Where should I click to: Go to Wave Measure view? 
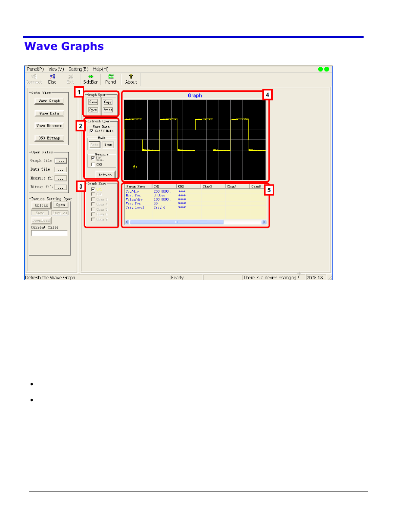tap(49, 125)
